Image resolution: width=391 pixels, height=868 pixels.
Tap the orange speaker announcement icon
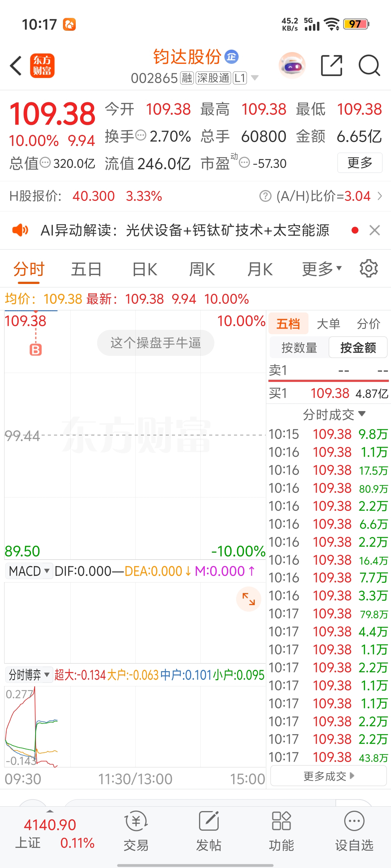[x=20, y=230]
